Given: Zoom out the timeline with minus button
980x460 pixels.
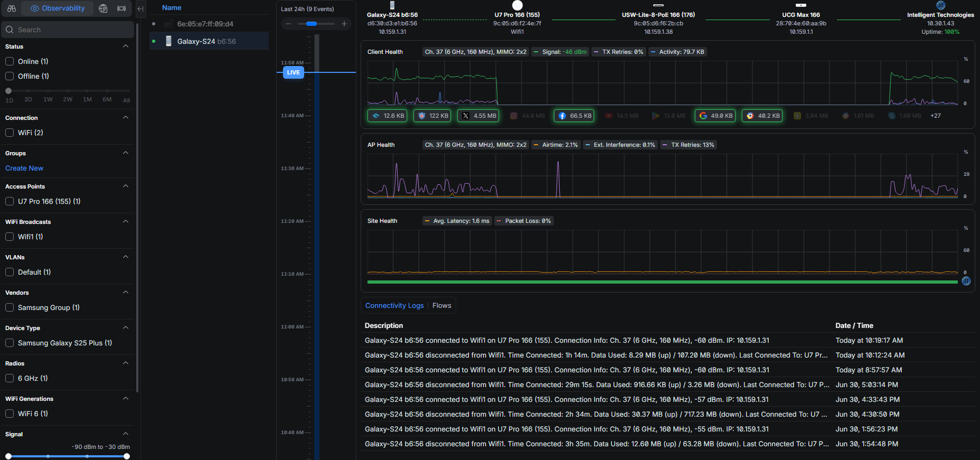Looking at the screenshot, I should pos(288,24).
